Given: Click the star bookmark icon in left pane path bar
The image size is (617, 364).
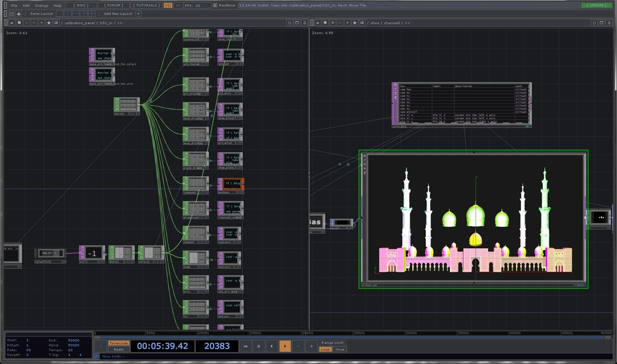Looking at the screenshot, I should click(x=49, y=23).
